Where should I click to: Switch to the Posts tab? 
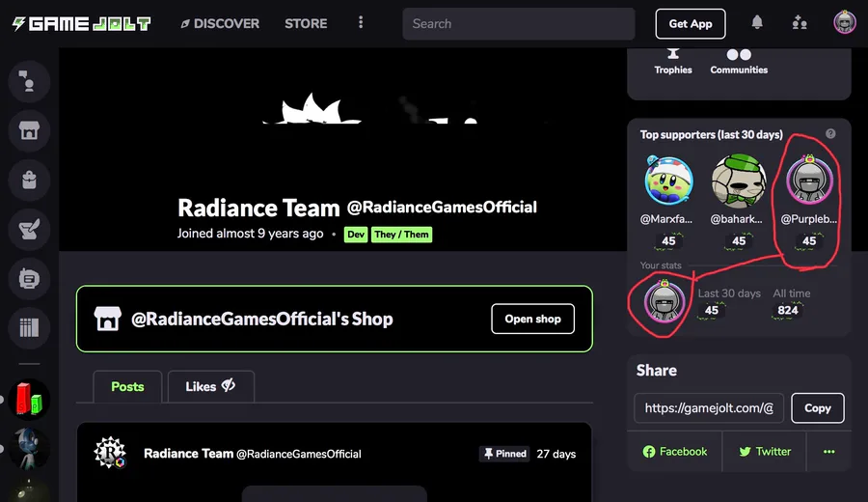127,386
